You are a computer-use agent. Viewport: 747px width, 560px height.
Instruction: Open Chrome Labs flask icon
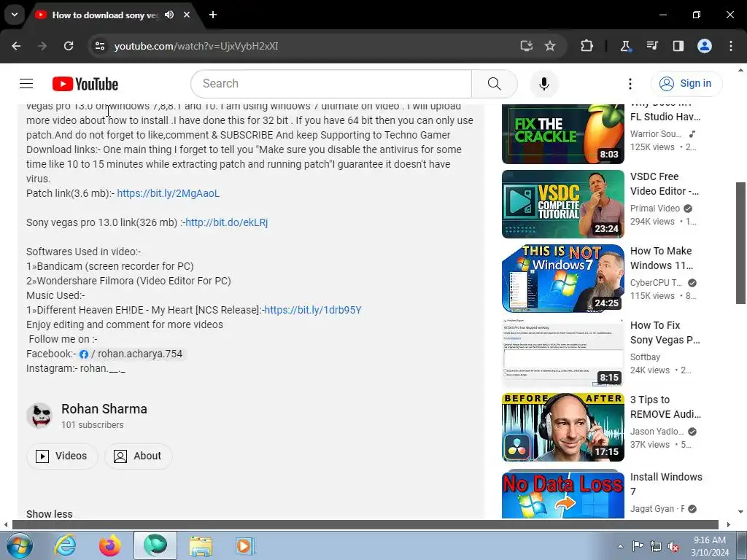[x=625, y=46]
